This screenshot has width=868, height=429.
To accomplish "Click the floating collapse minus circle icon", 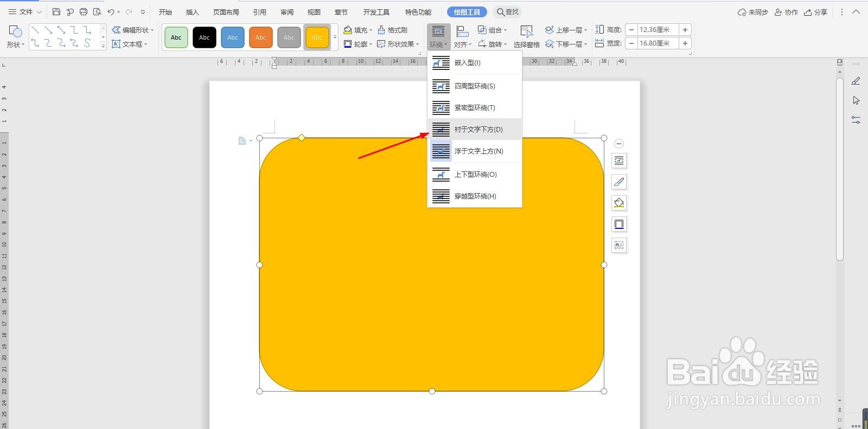I will point(619,144).
